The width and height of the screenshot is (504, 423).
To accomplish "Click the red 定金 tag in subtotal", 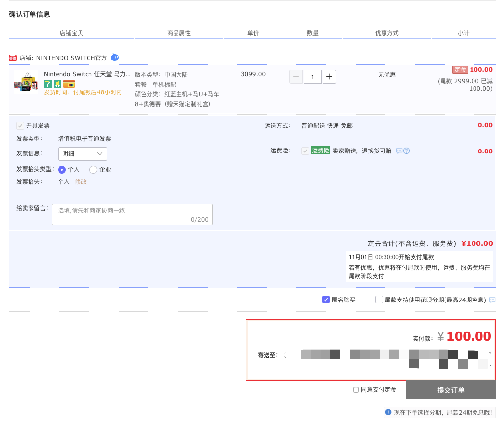I will tap(460, 70).
